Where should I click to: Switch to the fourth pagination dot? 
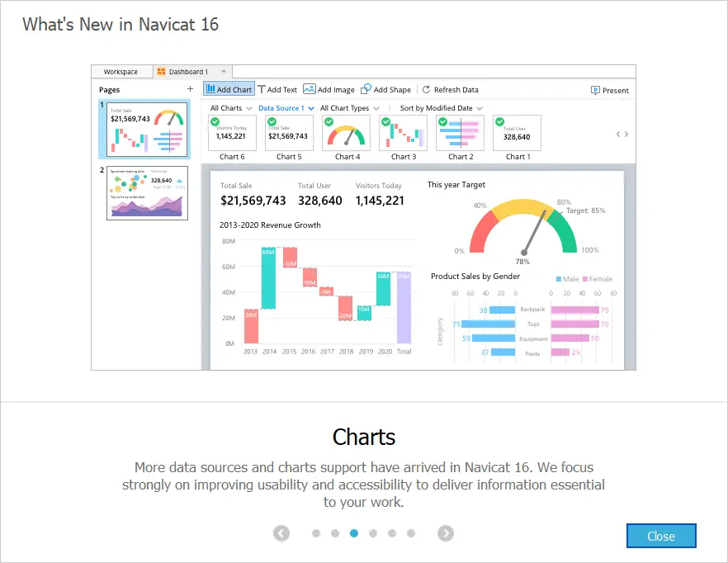(x=373, y=533)
